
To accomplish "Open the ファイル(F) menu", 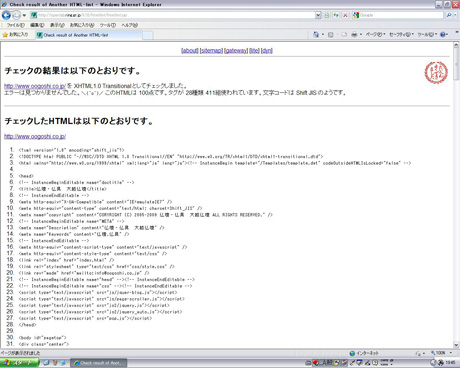I will click(x=15, y=25).
